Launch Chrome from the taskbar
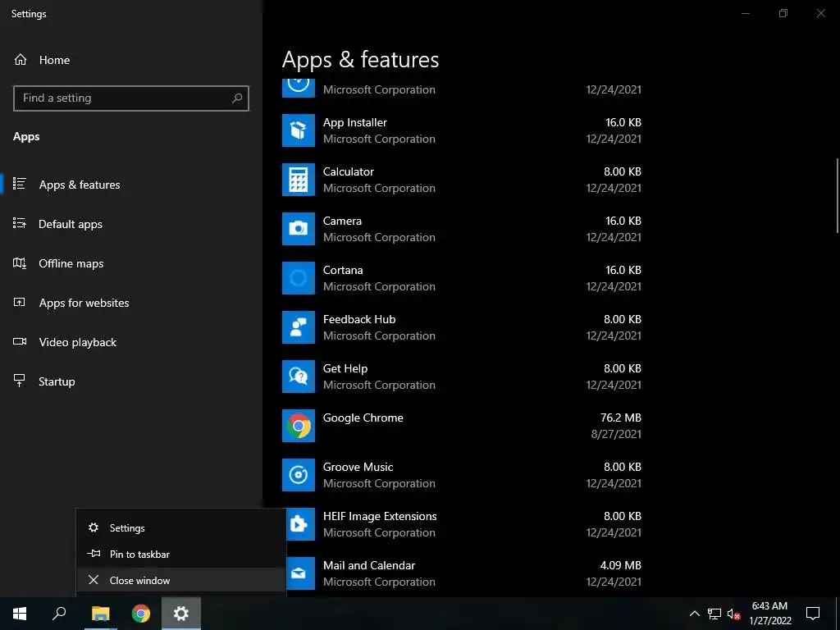The height and width of the screenshot is (630, 840). 141,614
